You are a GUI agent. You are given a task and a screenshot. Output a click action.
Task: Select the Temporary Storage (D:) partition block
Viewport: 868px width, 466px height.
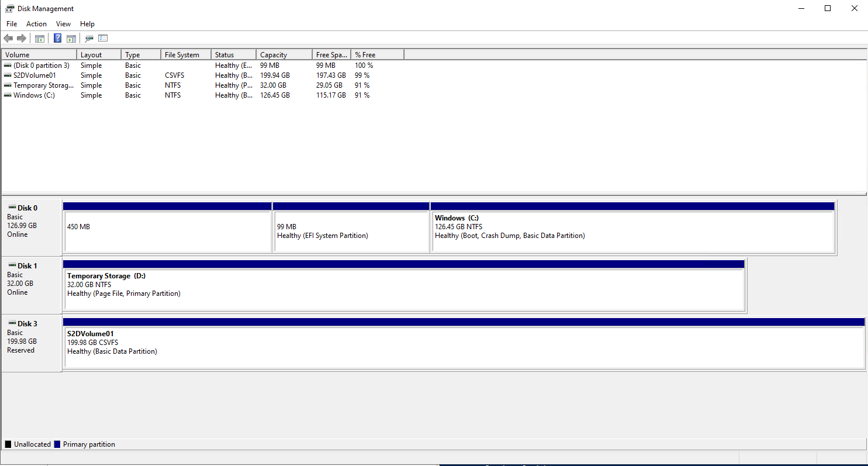click(403, 285)
